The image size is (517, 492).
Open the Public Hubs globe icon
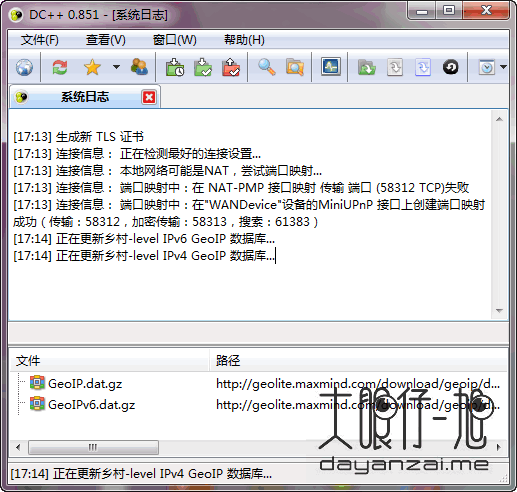click(24, 68)
